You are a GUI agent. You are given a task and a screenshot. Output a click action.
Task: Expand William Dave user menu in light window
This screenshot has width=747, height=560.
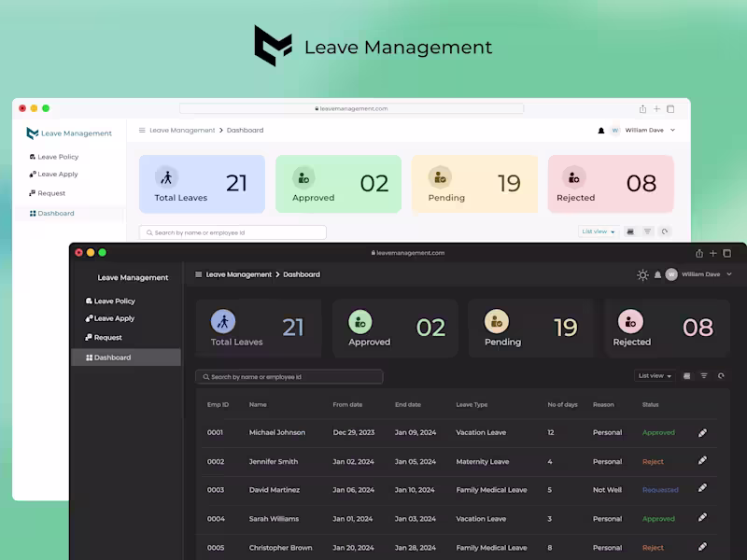(672, 130)
